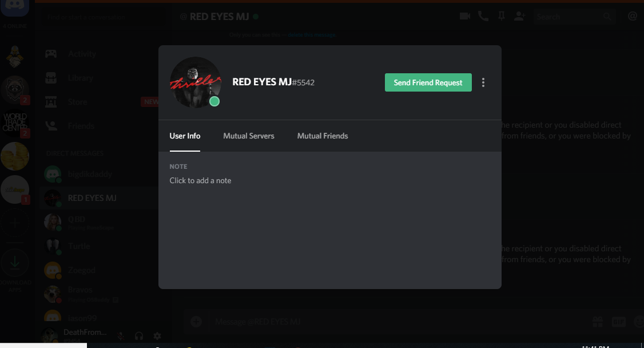Add friends to DM icon
The image size is (644, 348).
tap(519, 17)
